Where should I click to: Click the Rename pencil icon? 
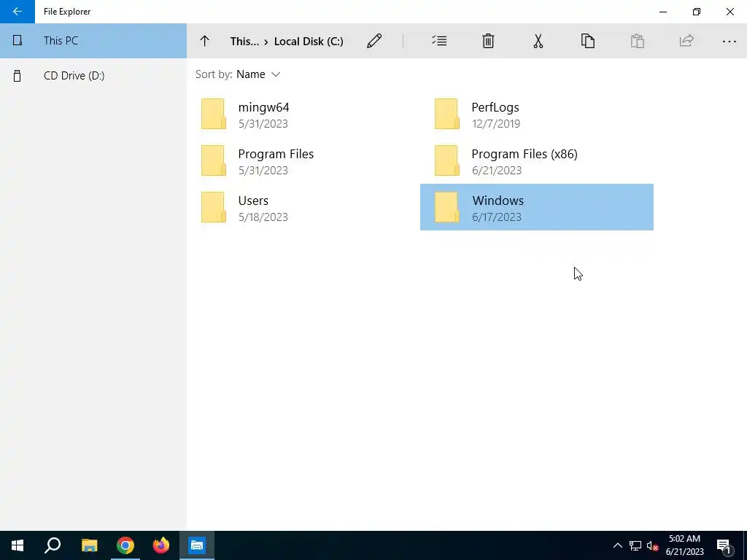[374, 41]
